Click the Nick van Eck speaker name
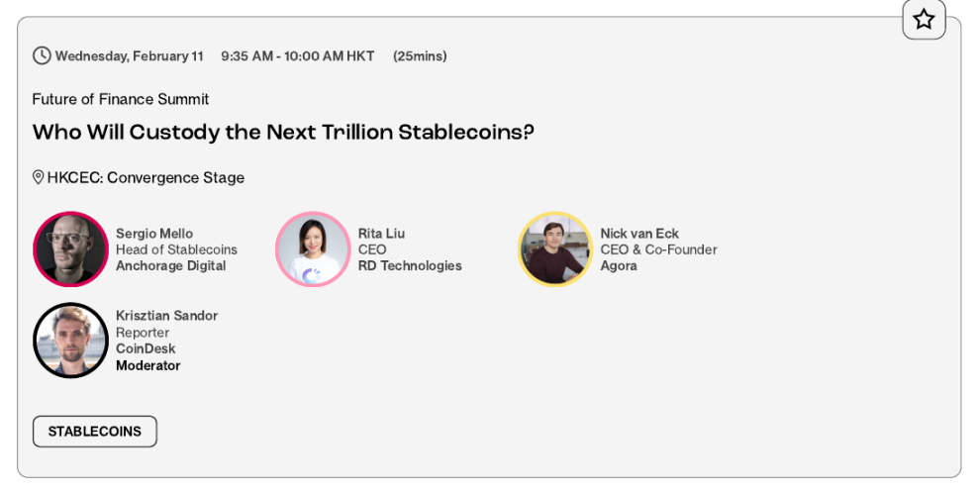 [639, 234]
